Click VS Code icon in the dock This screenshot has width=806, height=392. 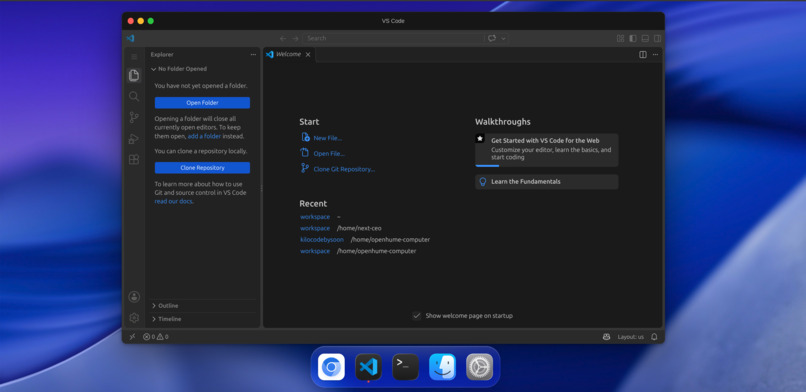click(x=369, y=367)
